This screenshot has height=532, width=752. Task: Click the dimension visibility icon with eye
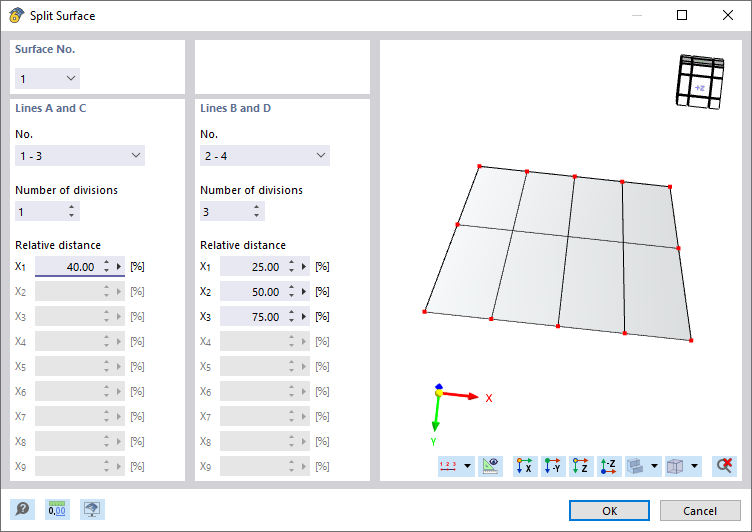pyautogui.click(x=490, y=466)
